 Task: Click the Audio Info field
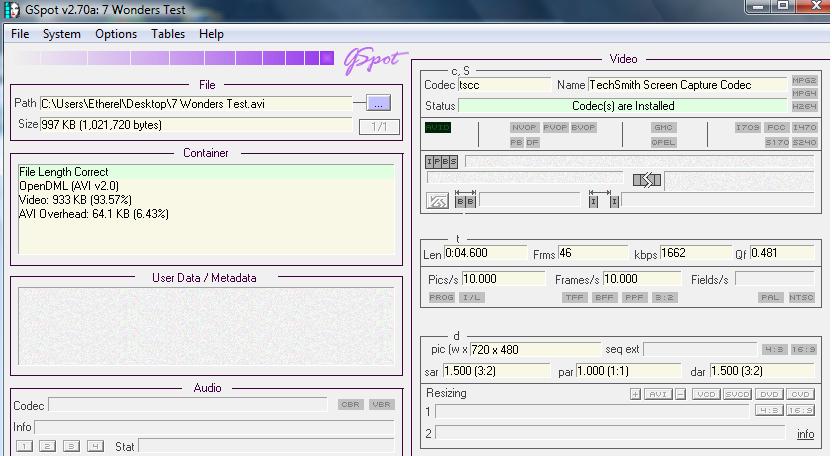[214, 427]
